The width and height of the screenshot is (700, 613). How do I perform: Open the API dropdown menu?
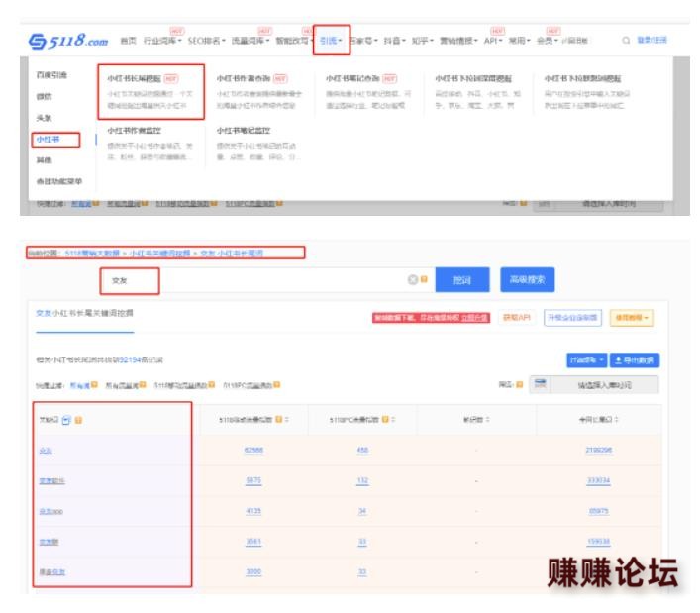493,41
